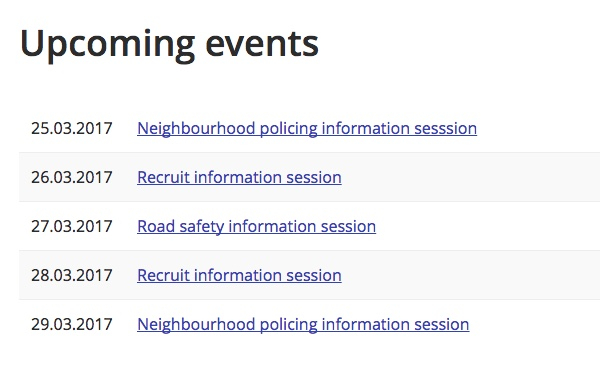Click "Recruit" in the 28.03.2017 event
This screenshot has width=600, height=375.
pos(163,276)
